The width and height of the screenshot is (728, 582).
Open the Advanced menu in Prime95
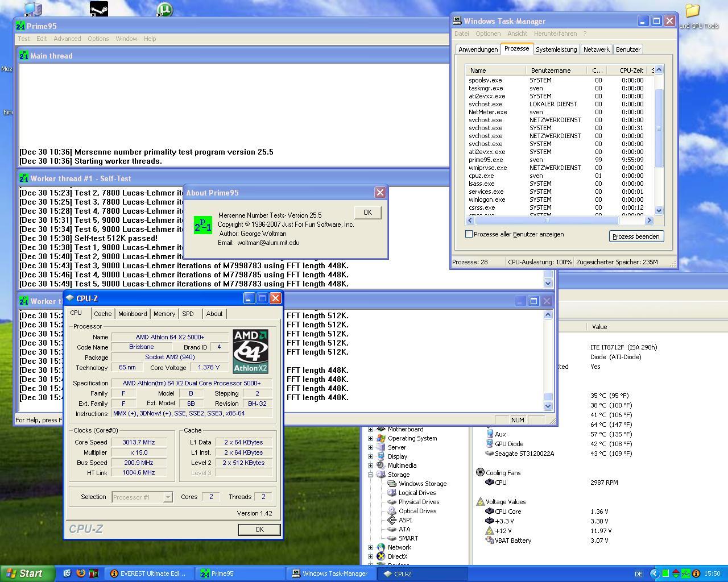tap(67, 39)
